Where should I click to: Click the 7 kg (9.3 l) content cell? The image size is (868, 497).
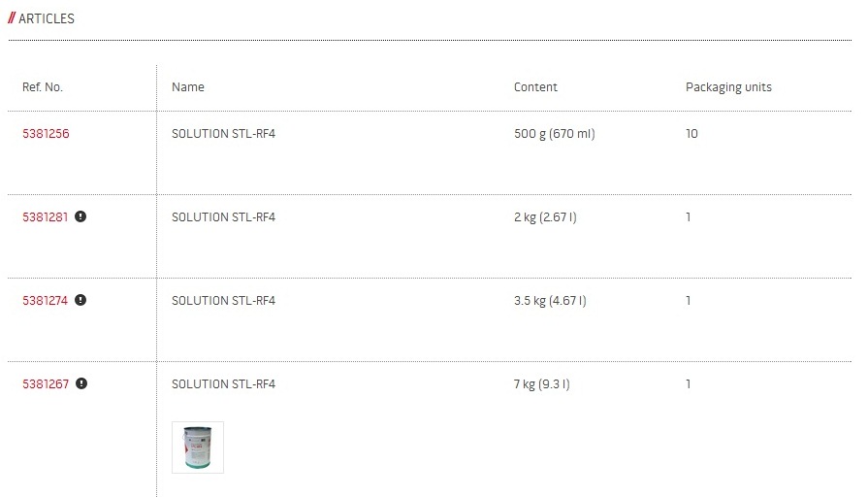(x=541, y=384)
